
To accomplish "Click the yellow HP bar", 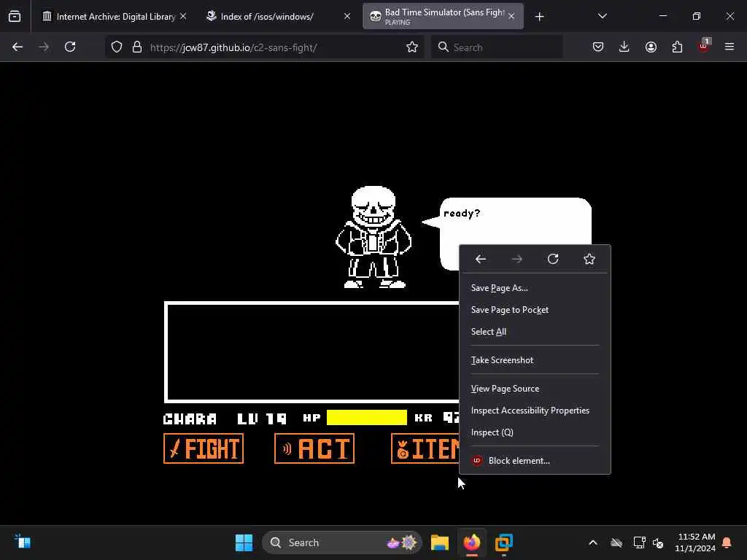I will tap(367, 418).
